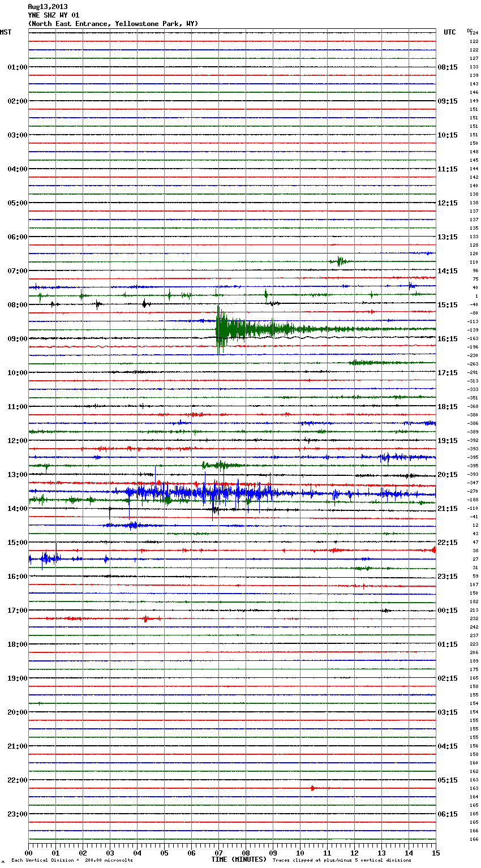This screenshot has width=481, height=868.
Task: Select the "16:15" UTC time label
Action: (x=448, y=339)
